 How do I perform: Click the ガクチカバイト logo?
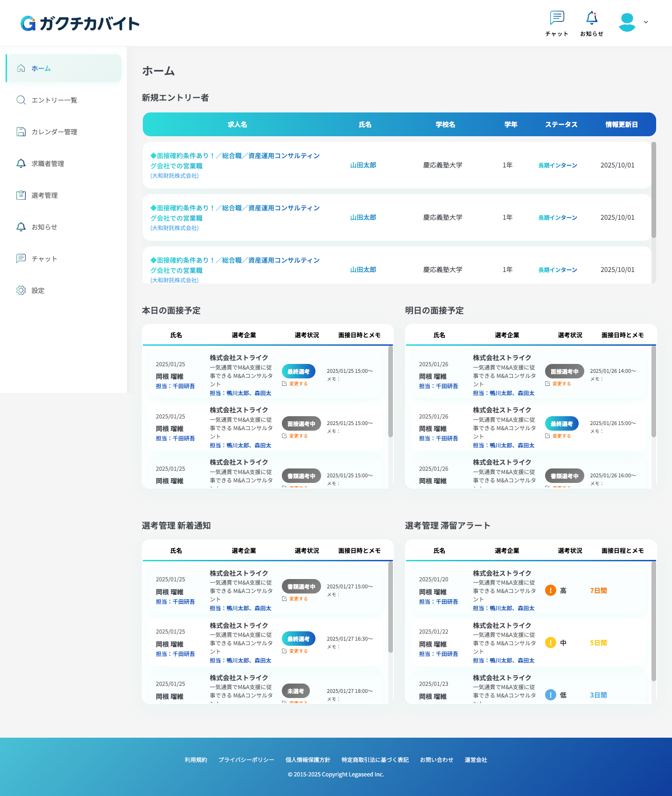(80, 23)
